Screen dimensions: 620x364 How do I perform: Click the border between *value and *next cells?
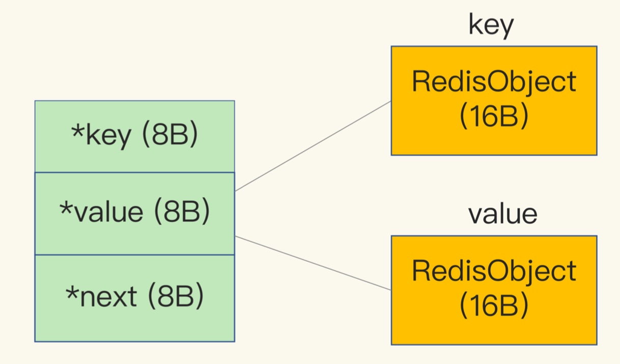click(x=134, y=255)
